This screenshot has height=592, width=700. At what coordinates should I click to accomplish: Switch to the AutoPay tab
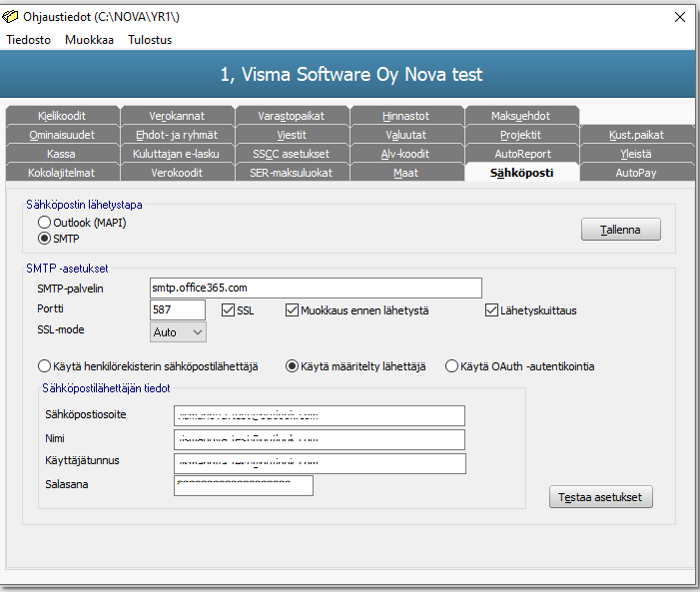pos(637,173)
